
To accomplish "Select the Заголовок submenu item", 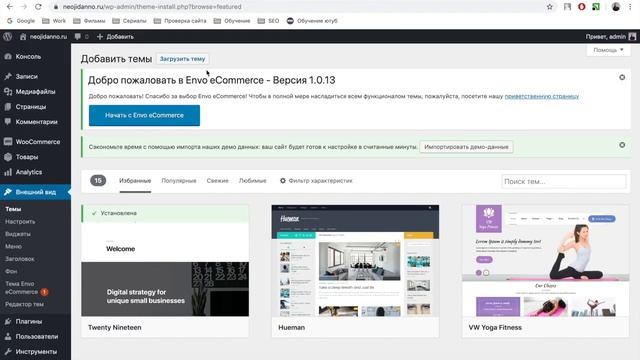I will pyautogui.click(x=20, y=259).
